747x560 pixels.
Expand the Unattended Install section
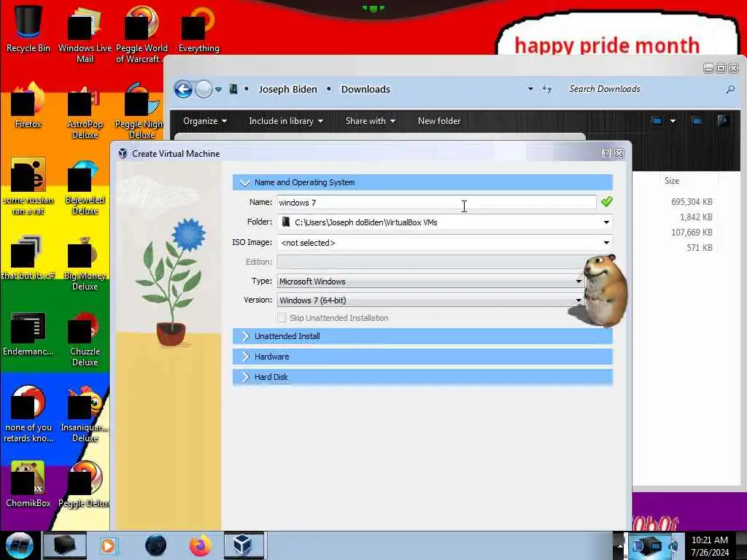[x=422, y=336]
